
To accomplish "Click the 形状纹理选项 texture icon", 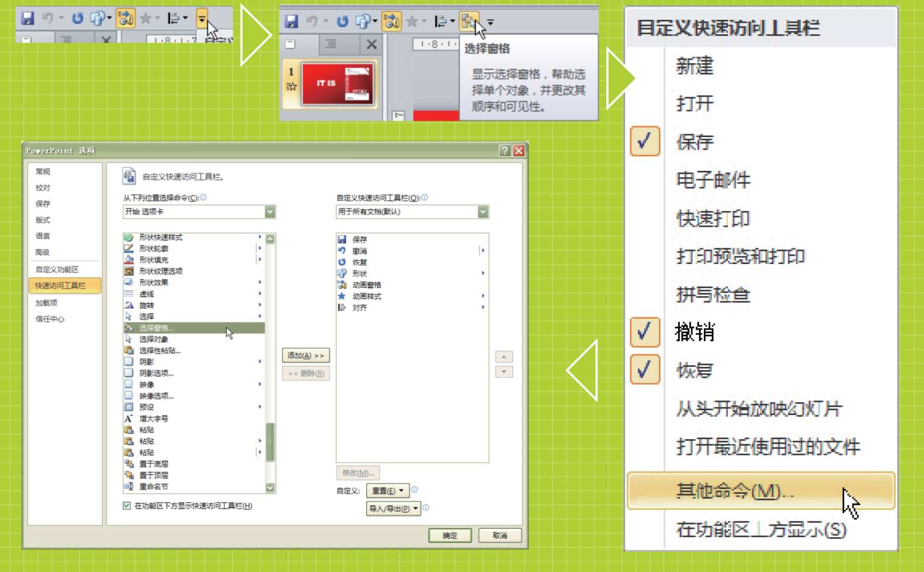I will 128,271.
